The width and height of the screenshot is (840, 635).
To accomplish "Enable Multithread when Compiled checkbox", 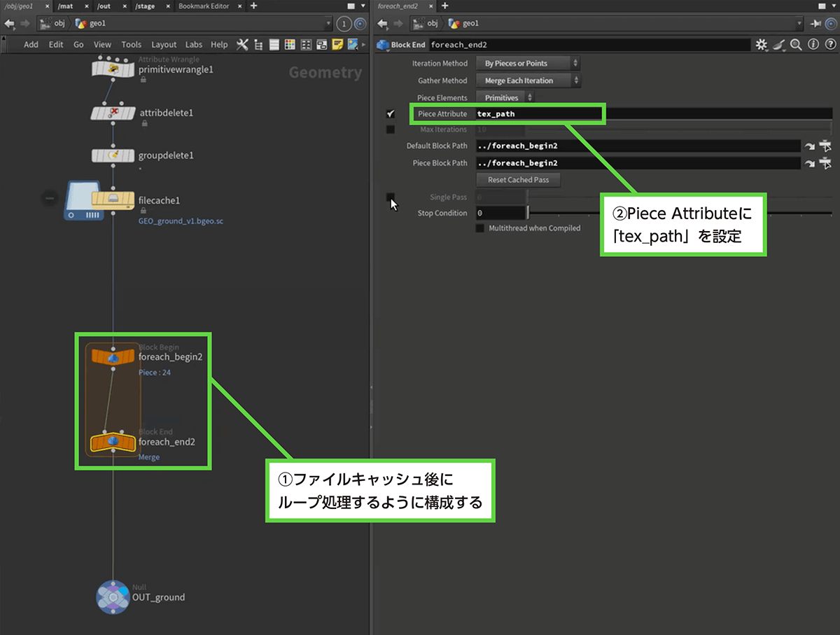I will (x=479, y=228).
